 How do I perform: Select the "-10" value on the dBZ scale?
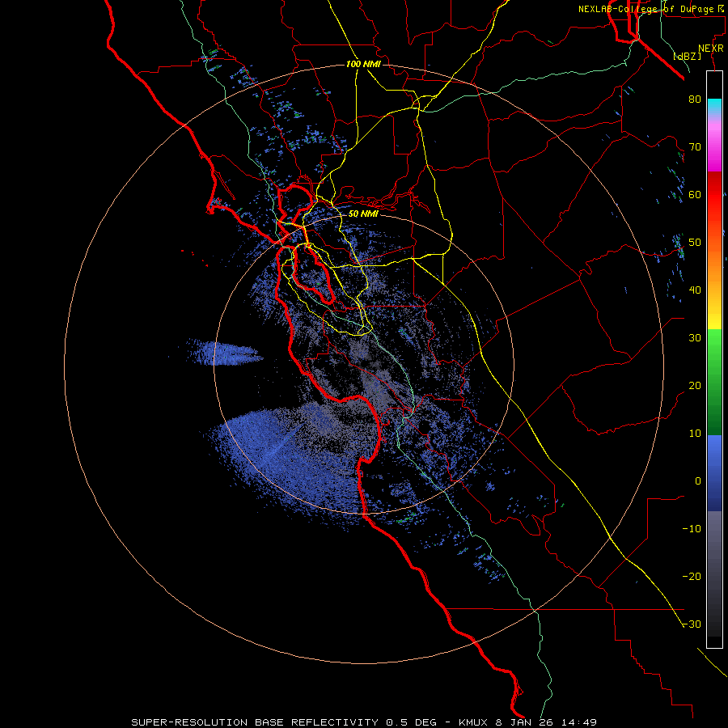point(692,528)
